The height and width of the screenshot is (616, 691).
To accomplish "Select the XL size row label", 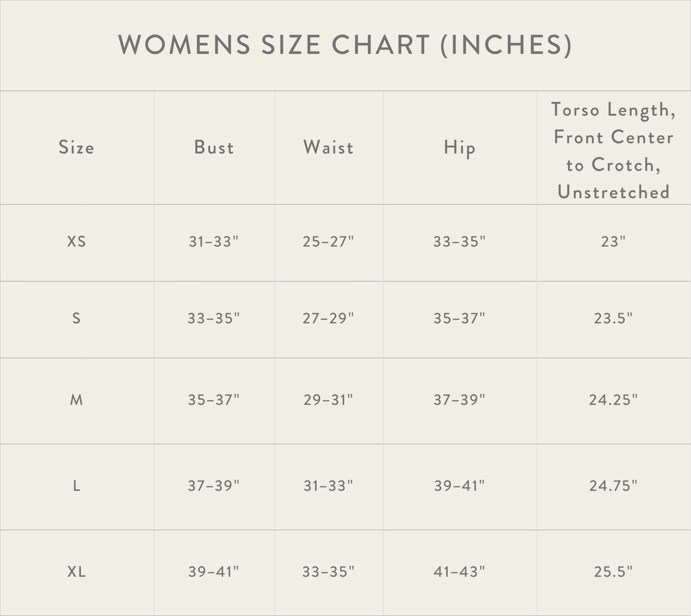I will (x=77, y=572).
